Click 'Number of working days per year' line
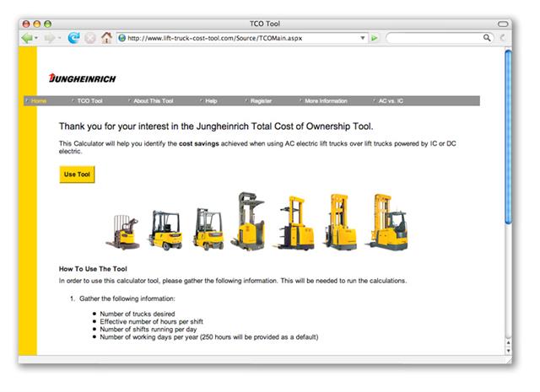Screen dimensions: 540x392 209,337
